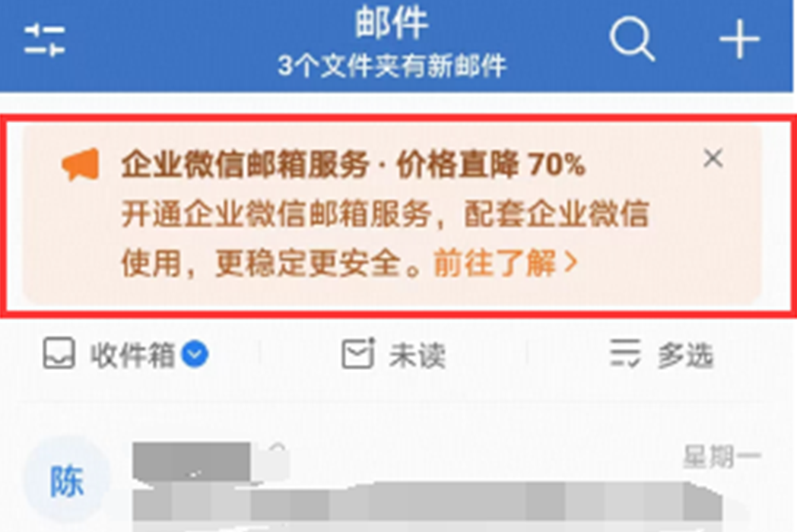797x532 pixels.
Task: Compose new mail with plus icon
Action: pyautogui.click(x=739, y=39)
